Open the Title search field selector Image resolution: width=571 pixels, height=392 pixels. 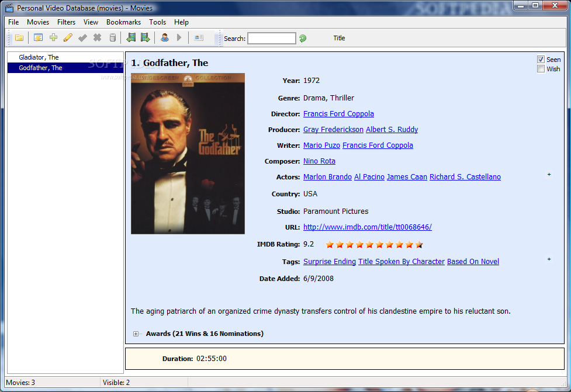coord(339,38)
